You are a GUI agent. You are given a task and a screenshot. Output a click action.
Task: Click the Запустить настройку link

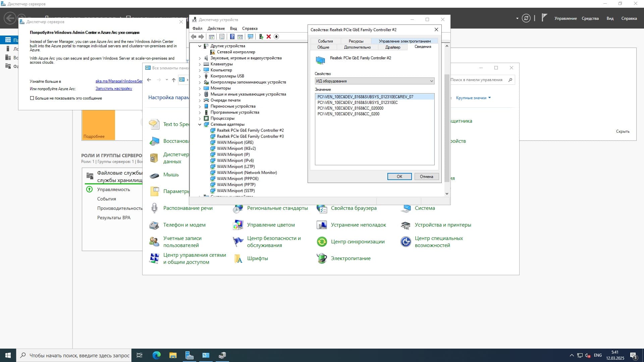click(x=114, y=89)
